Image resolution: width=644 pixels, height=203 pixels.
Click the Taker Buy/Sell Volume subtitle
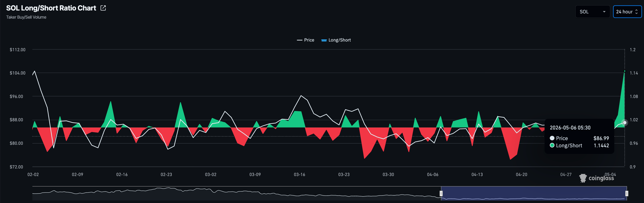(26, 17)
